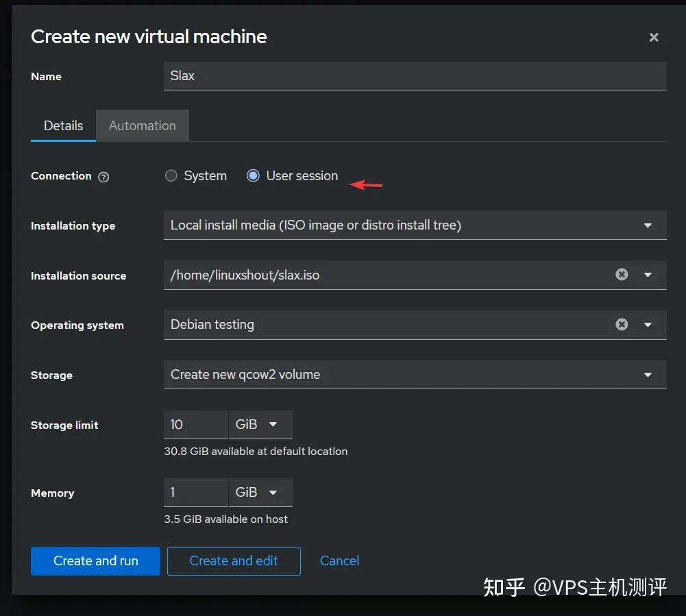Switch to the Automation tab
Viewport: 686px width, 616px height.
click(142, 125)
